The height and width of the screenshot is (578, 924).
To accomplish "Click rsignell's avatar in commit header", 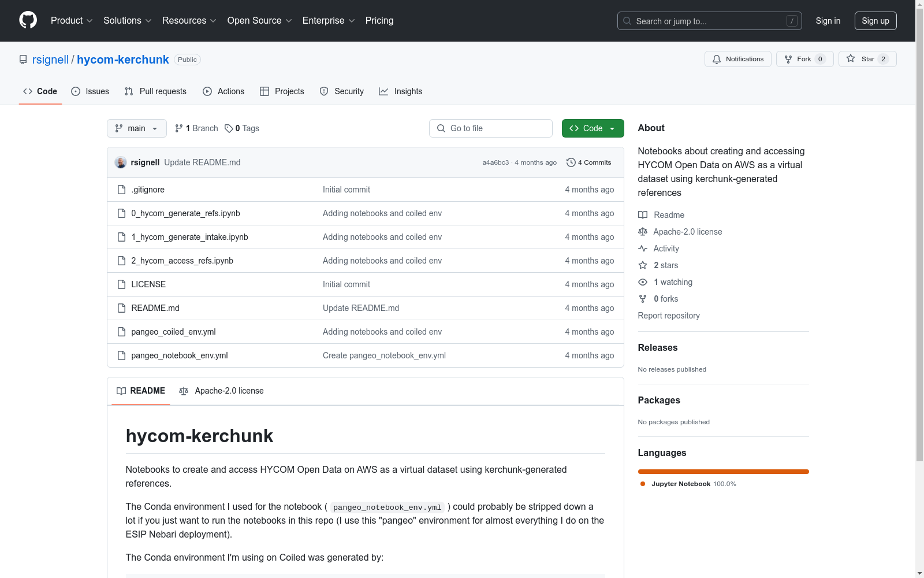I will [x=121, y=162].
